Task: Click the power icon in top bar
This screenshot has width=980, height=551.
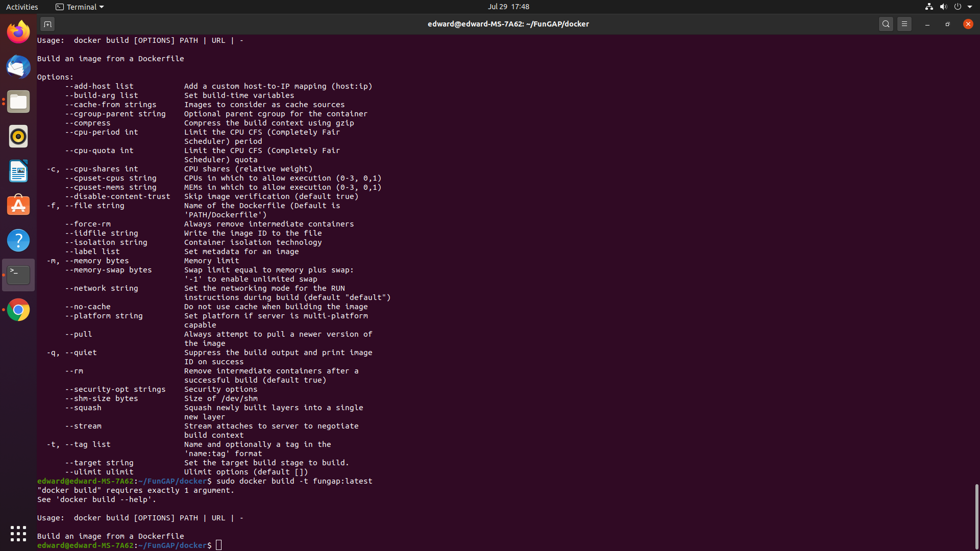Action: point(958,7)
